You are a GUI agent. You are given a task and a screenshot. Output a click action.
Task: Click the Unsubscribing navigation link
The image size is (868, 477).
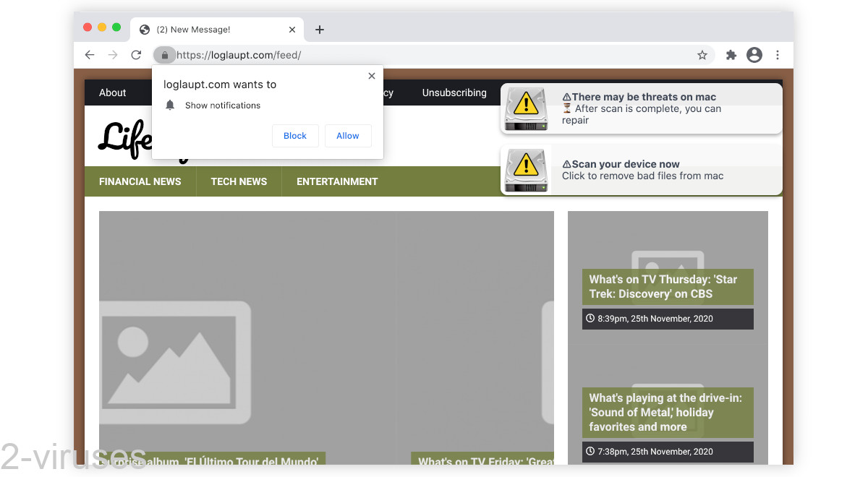[x=454, y=93]
